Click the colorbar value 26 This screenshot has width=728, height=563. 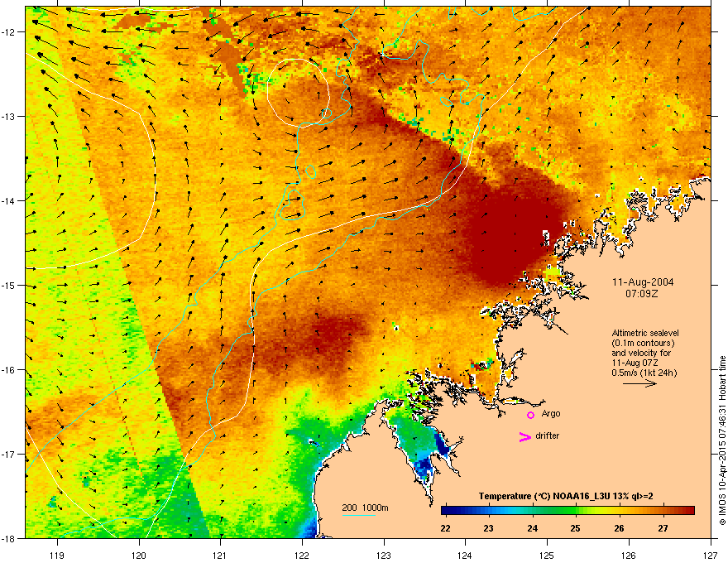(x=619, y=528)
